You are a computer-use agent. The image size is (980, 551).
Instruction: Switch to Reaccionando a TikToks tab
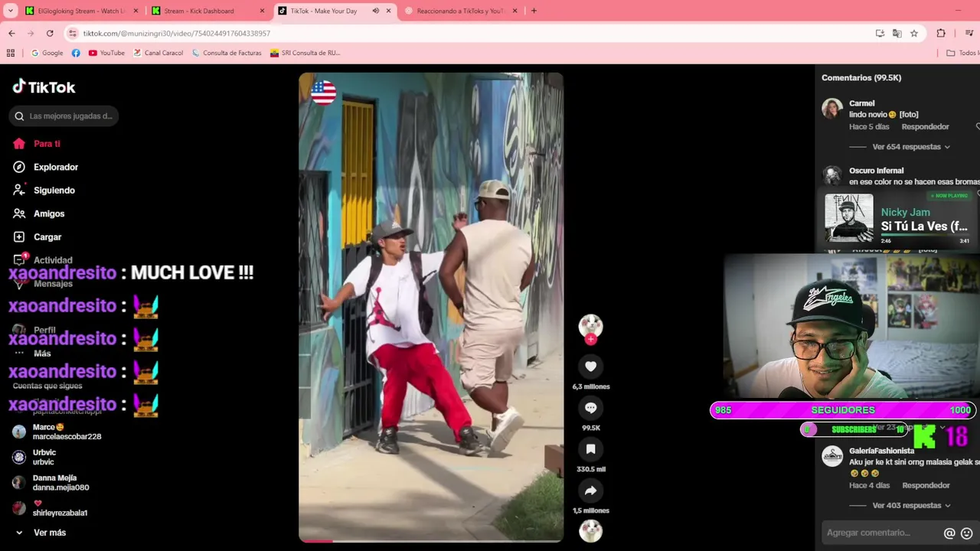(x=460, y=11)
